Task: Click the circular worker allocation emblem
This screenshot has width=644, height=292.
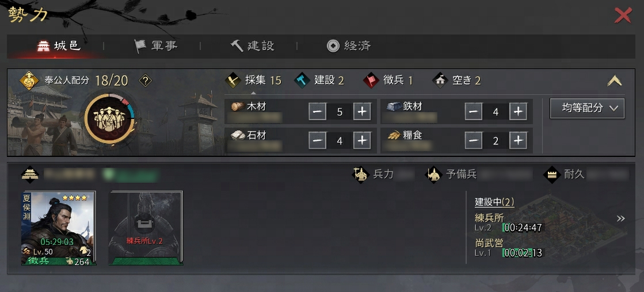Action: (x=110, y=118)
